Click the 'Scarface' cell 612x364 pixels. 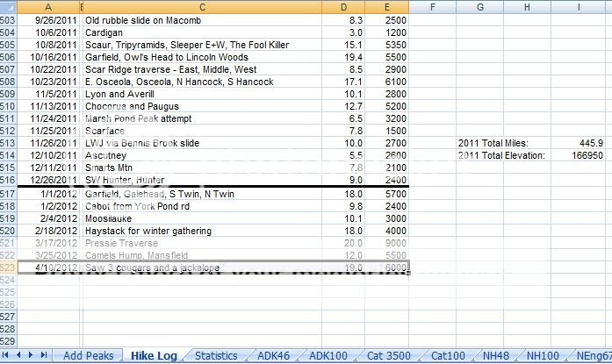coord(202,131)
